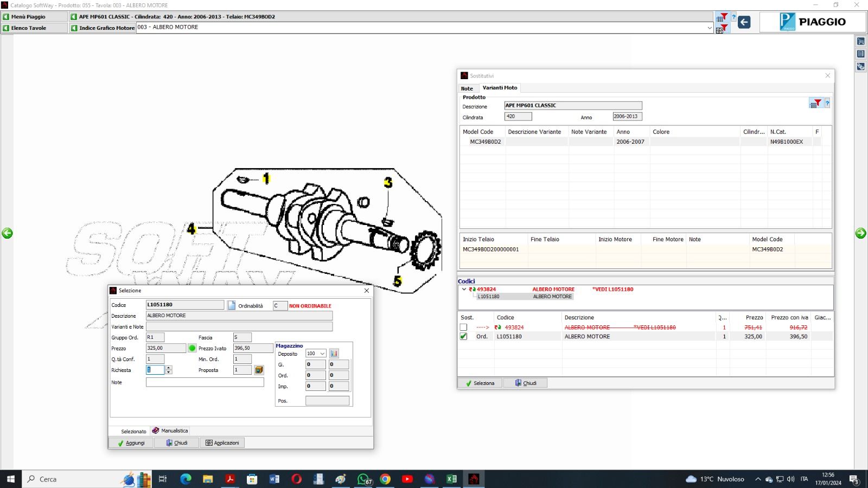
Task: Click the Note input field in Selezione
Action: pyautogui.click(x=205, y=382)
